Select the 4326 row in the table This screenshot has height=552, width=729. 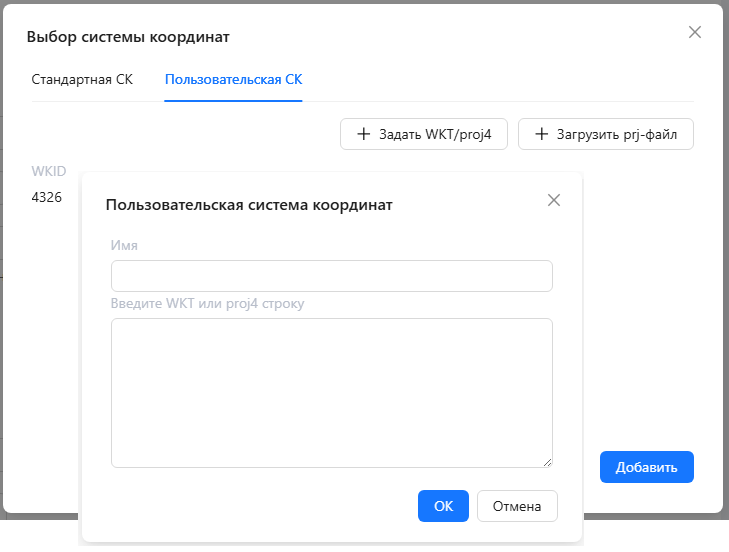(47, 197)
